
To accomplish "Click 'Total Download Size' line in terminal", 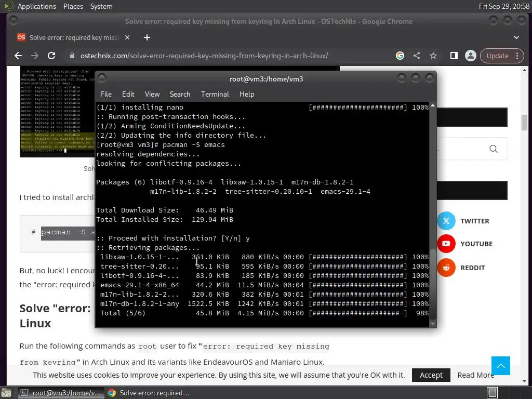I will (x=165, y=210).
